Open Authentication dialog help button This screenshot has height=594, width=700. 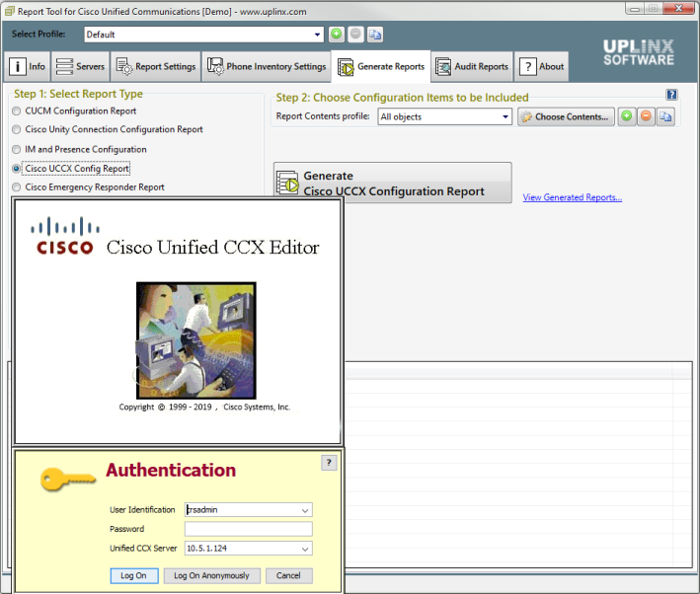[329, 463]
